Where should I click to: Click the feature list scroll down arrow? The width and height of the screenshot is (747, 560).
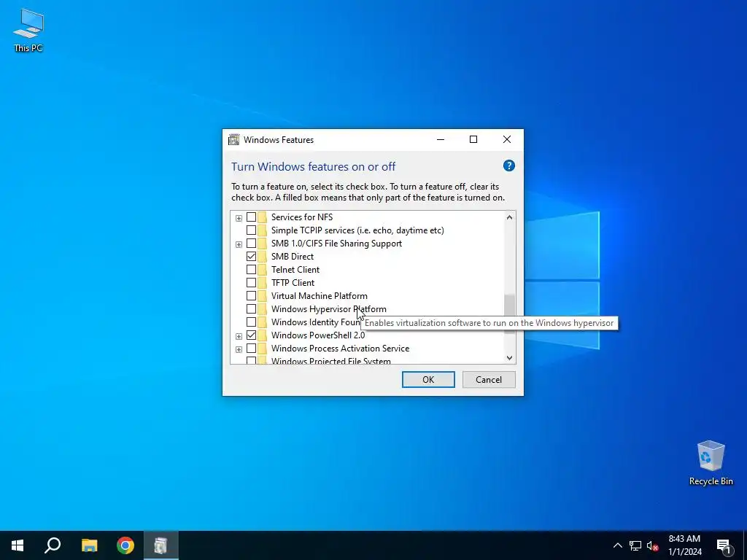pyautogui.click(x=509, y=357)
